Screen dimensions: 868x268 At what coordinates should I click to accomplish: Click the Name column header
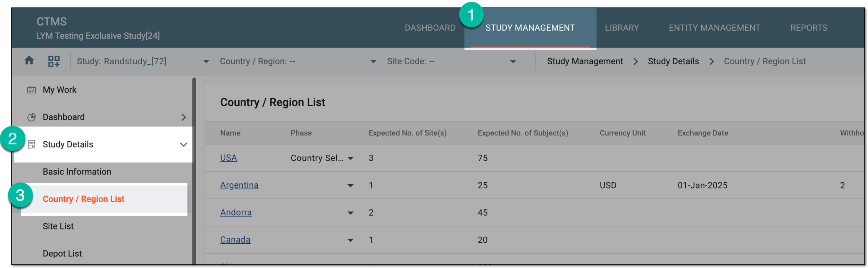230,133
